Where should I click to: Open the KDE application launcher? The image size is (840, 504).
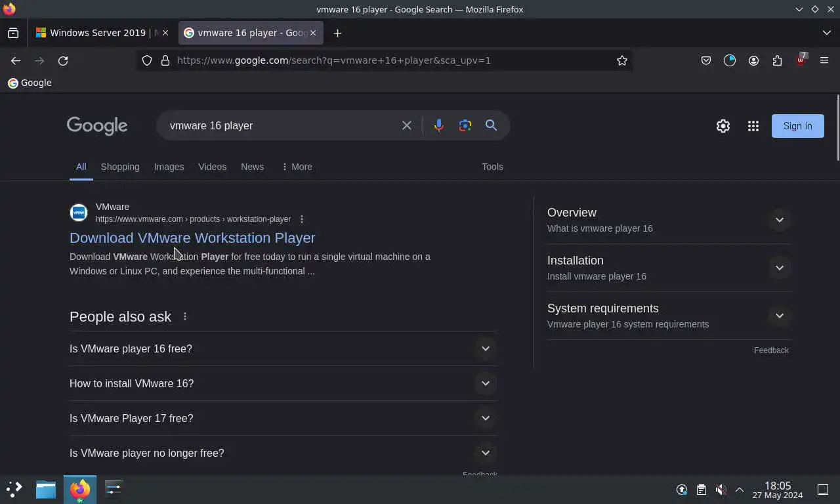click(x=14, y=489)
